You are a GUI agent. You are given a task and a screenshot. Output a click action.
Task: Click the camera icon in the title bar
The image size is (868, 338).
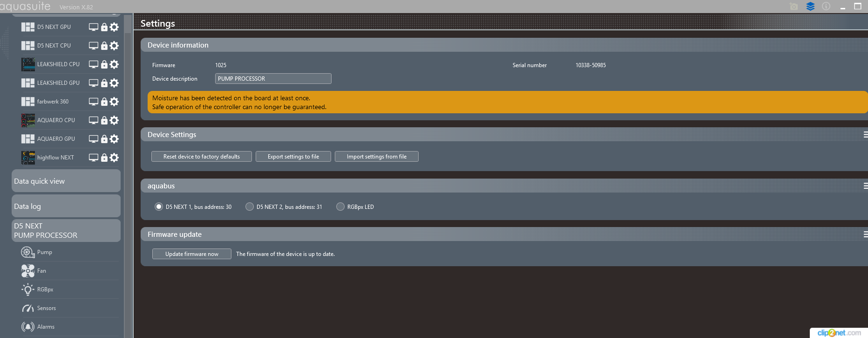[x=794, y=7]
